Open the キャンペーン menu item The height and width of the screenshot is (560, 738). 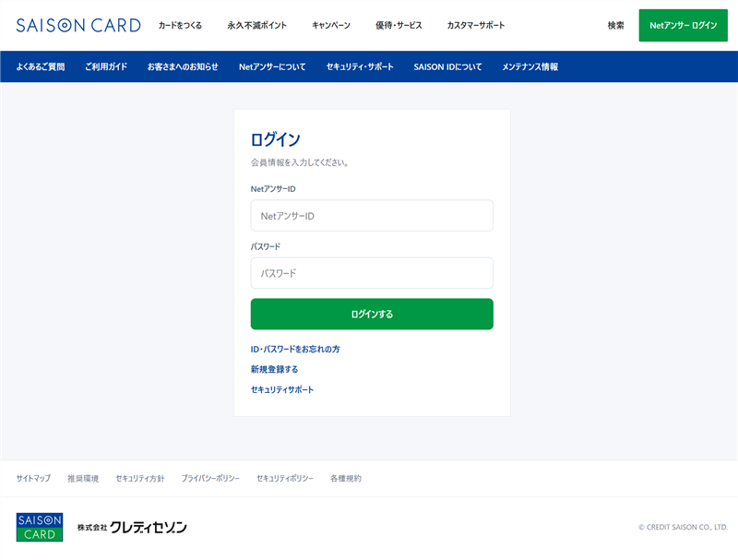pos(331,26)
